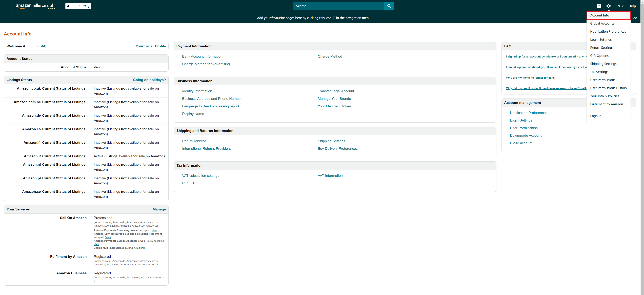Viewport: 644px width, 295px height.
Task: Click the search magnifier button
Action: coord(389,6)
